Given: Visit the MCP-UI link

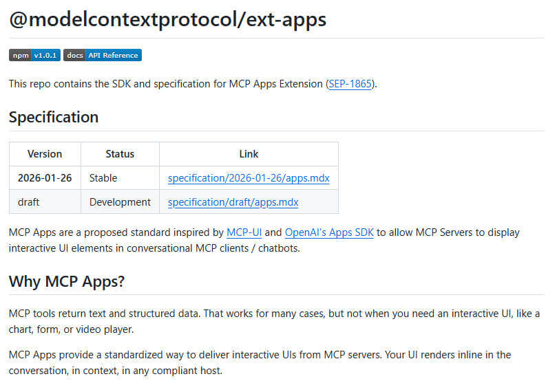Looking at the screenshot, I should click(244, 232).
